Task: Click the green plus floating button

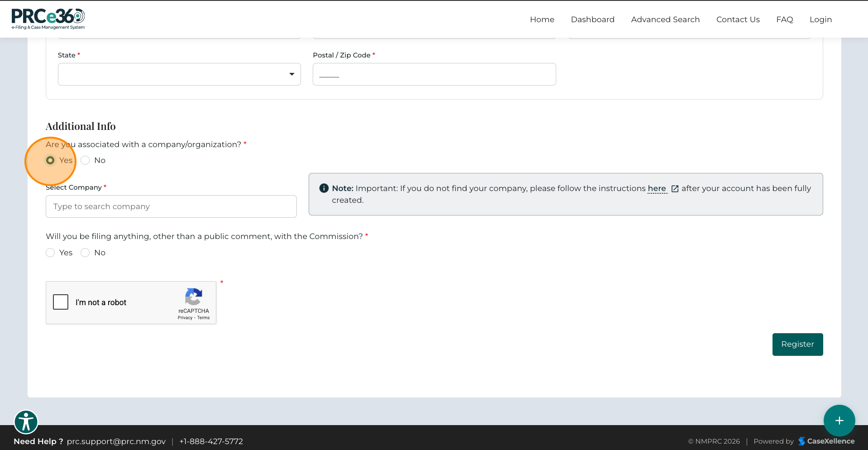Action: (839, 421)
